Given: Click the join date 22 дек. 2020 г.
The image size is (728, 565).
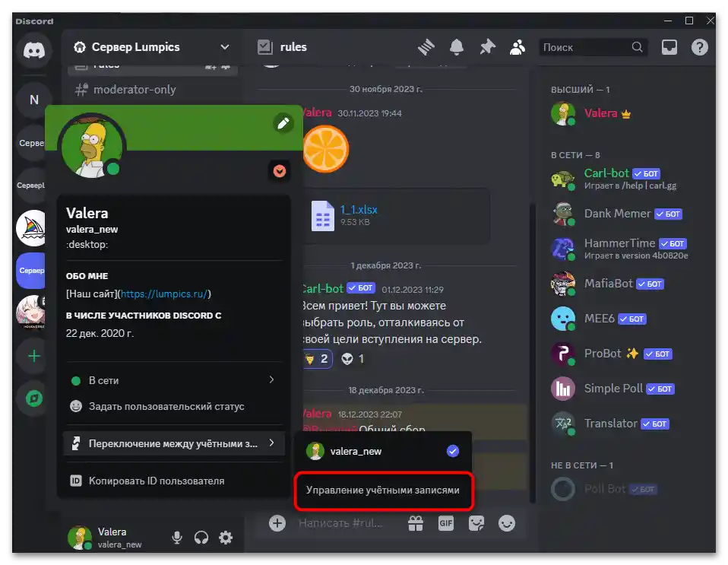Looking at the screenshot, I should (x=100, y=333).
